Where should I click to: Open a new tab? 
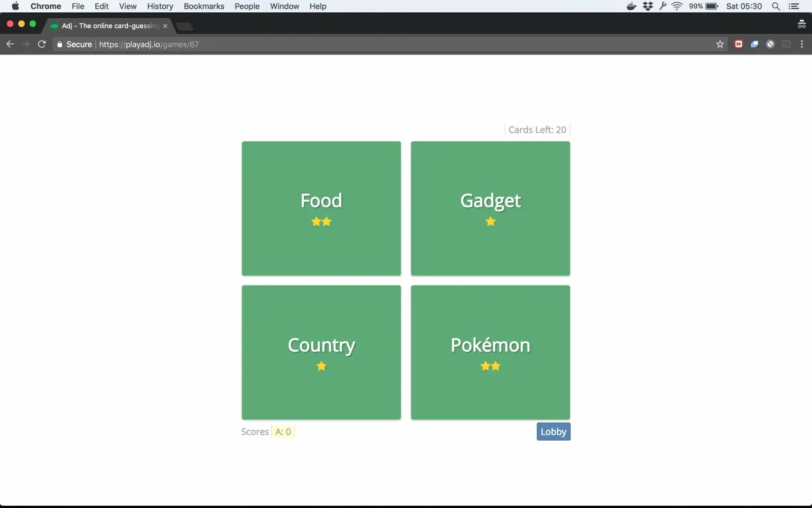coord(185,26)
